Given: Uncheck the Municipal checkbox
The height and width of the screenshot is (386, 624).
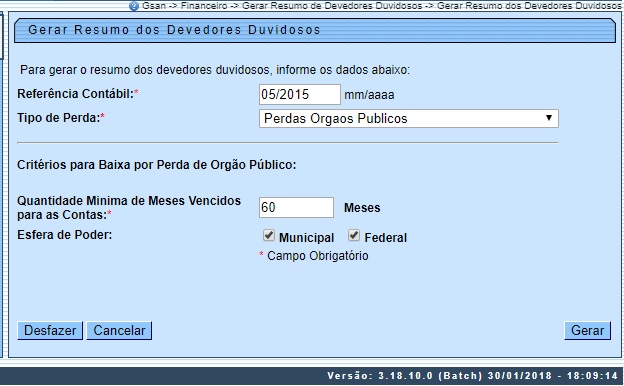Looking at the screenshot, I should [269, 235].
